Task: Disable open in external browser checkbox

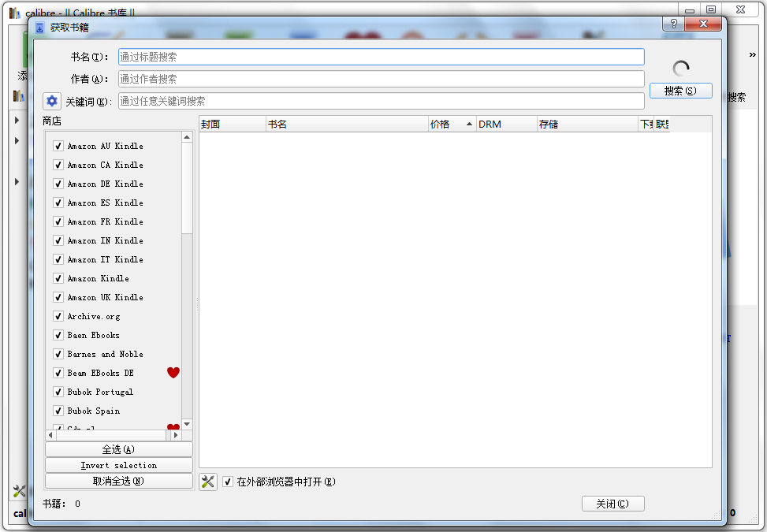Action: coord(228,482)
